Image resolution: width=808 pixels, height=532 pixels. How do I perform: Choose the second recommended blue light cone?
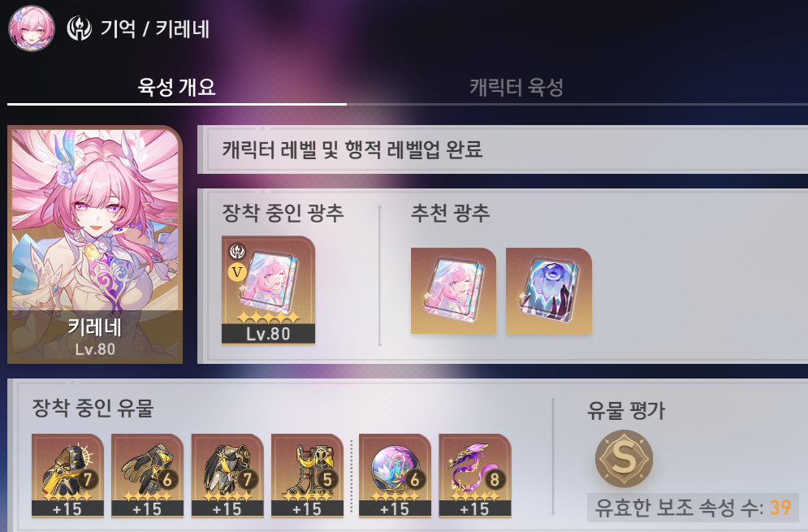pos(549,291)
